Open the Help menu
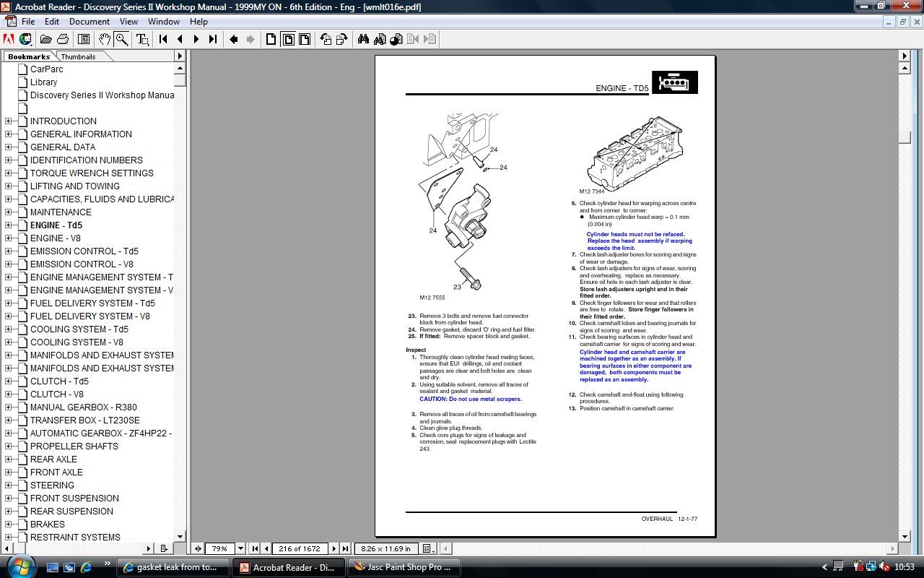 point(199,22)
